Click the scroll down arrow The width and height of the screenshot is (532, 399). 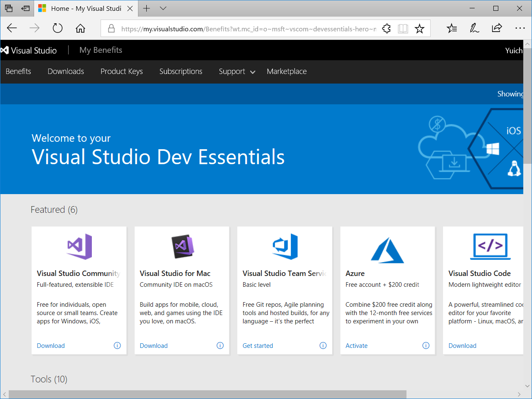tap(527, 386)
